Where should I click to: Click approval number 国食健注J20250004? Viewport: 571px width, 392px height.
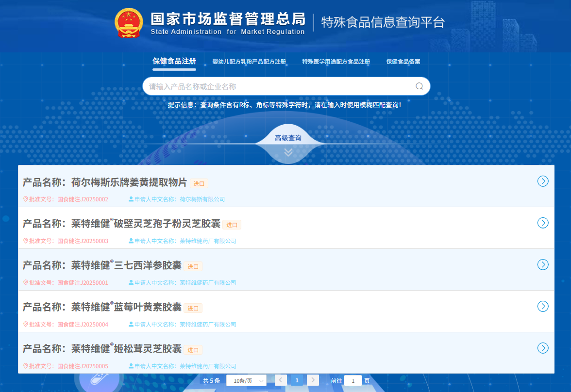point(83,324)
